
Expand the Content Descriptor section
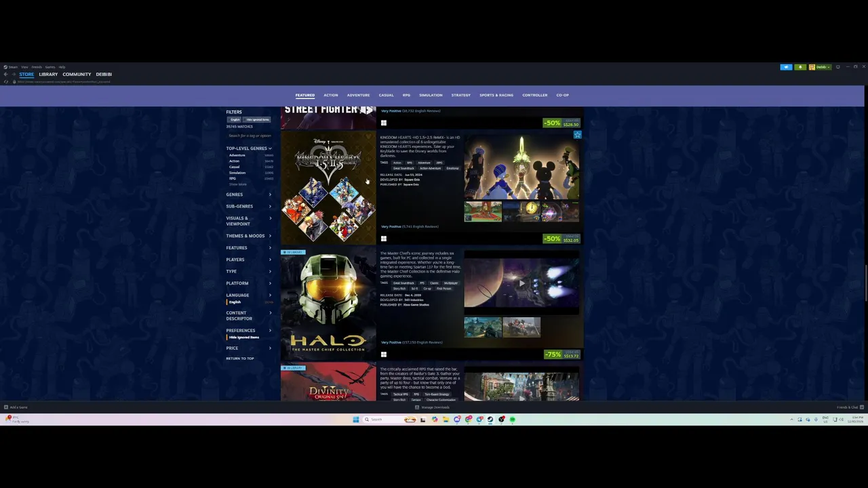249,315
